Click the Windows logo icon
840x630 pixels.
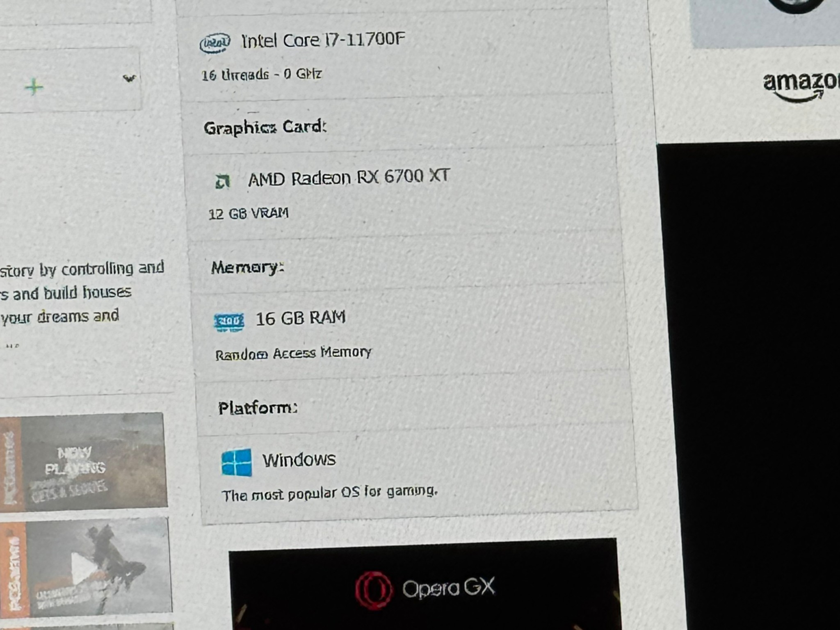(x=237, y=462)
